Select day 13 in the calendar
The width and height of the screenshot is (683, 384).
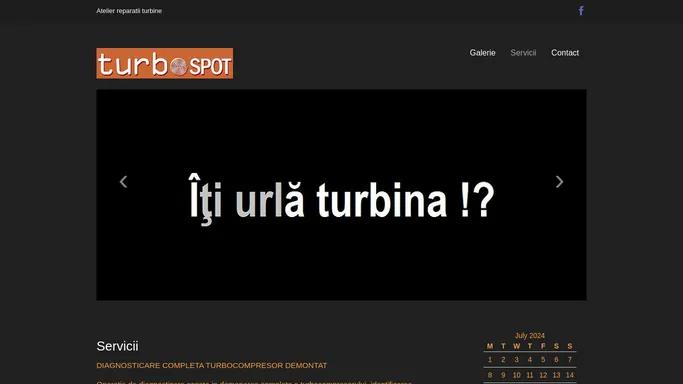pyautogui.click(x=556, y=375)
